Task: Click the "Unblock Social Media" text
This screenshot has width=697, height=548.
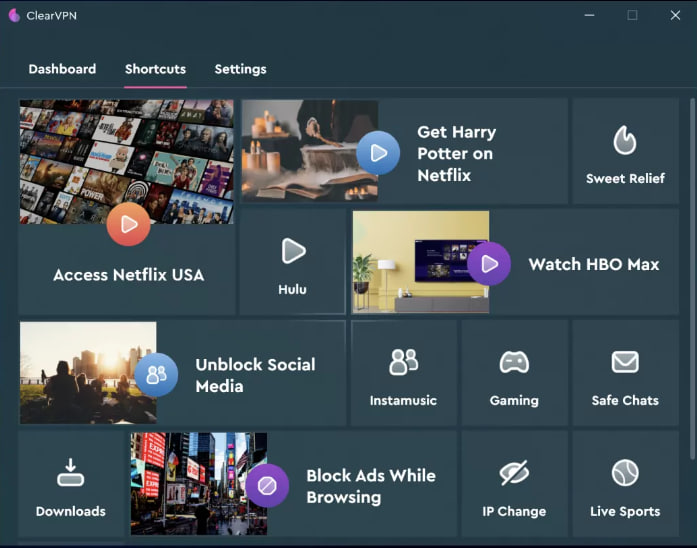Action: (x=255, y=375)
